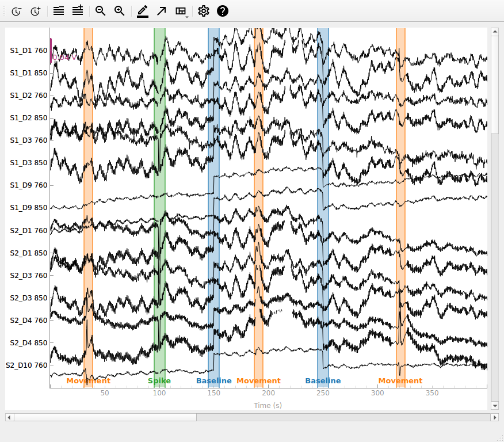Viewport: 504px width, 442px height.
Task: Select the S1_D1 760 channel label
Action: (x=29, y=51)
